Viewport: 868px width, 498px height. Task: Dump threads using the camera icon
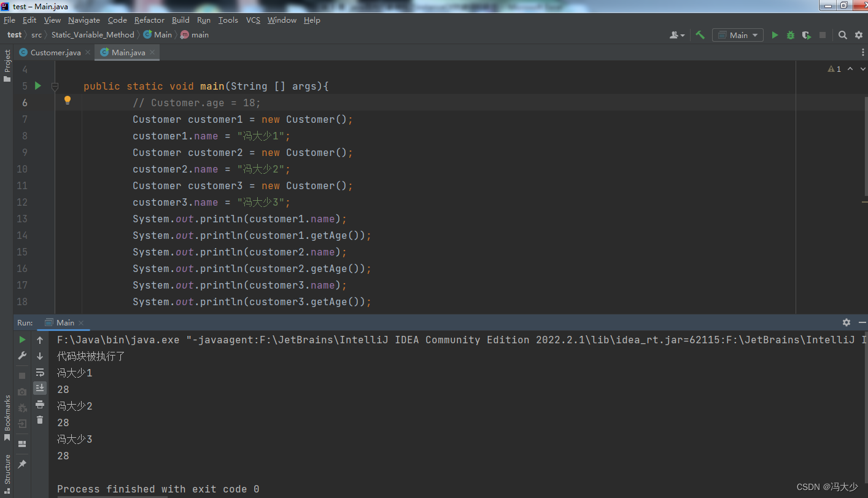(x=22, y=391)
